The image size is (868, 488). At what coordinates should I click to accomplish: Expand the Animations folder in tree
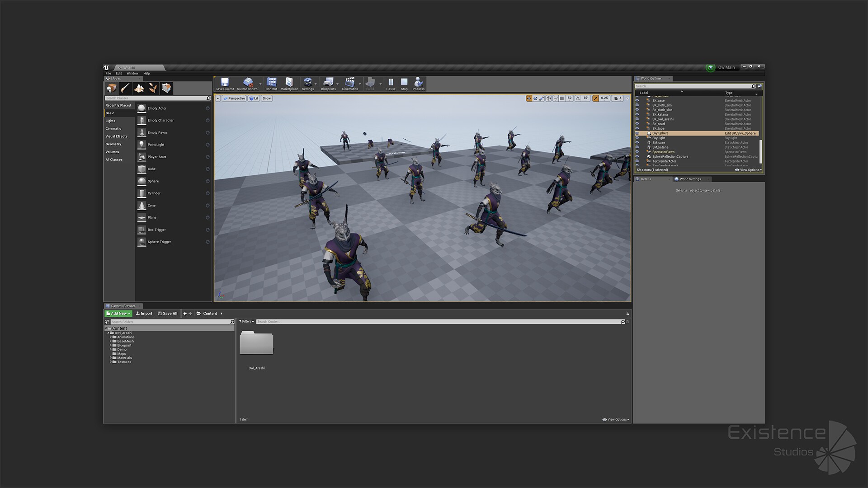(111, 337)
